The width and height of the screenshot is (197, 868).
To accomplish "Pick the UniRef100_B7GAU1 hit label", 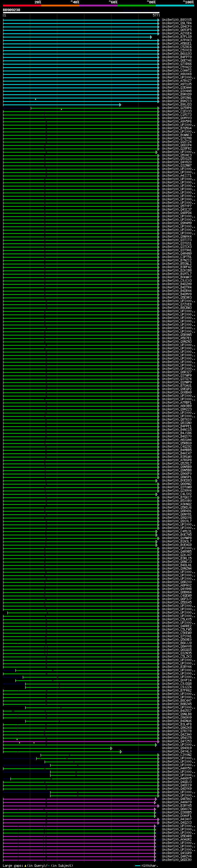I will (177, 386).
